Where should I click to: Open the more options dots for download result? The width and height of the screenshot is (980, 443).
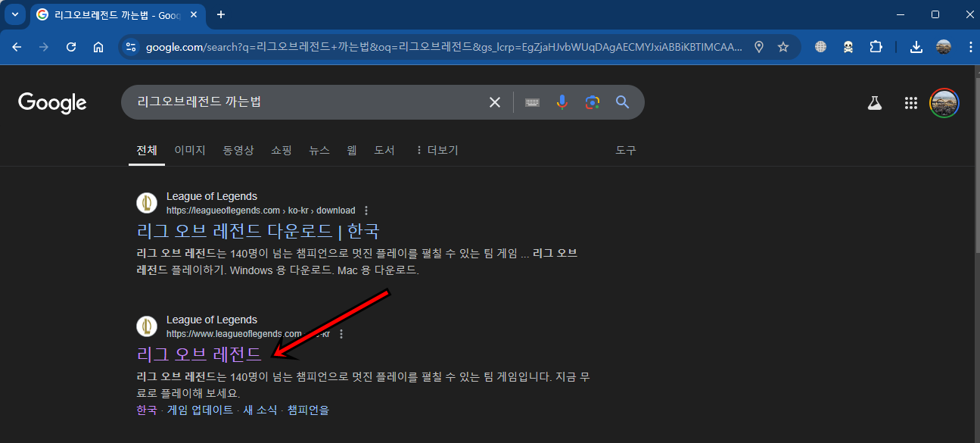(x=366, y=211)
